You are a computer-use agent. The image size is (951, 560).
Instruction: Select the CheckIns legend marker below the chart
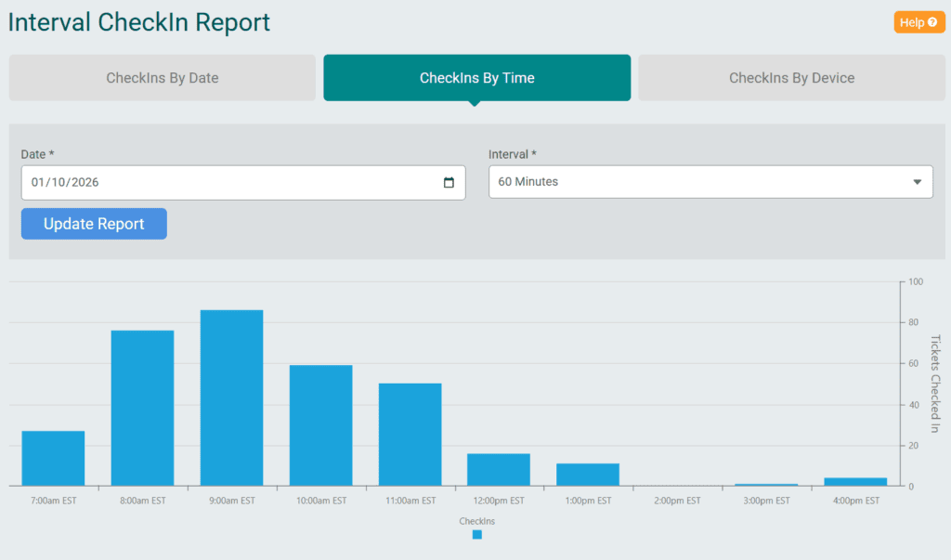(x=476, y=535)
